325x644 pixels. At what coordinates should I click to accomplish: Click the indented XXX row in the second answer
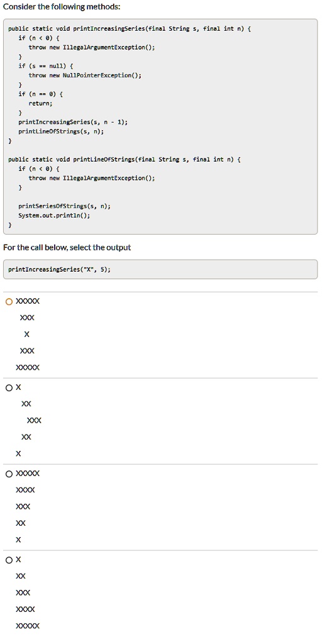34,421
